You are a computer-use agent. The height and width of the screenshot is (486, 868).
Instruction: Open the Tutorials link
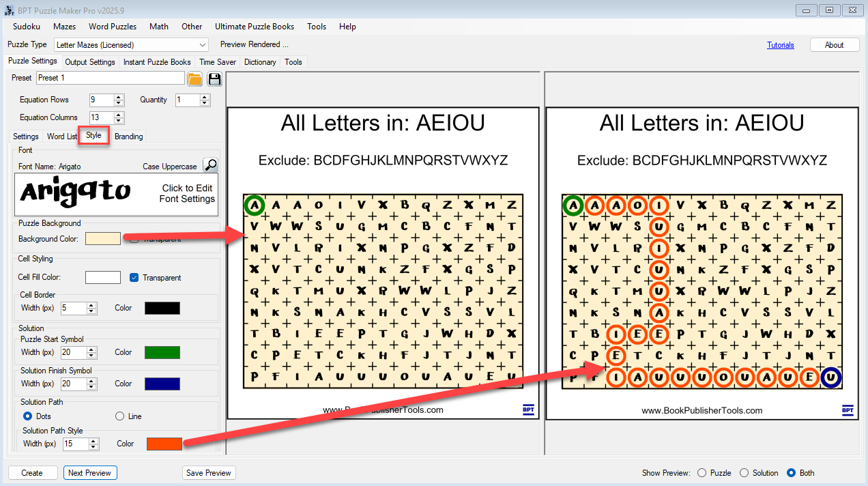[781, 45]
